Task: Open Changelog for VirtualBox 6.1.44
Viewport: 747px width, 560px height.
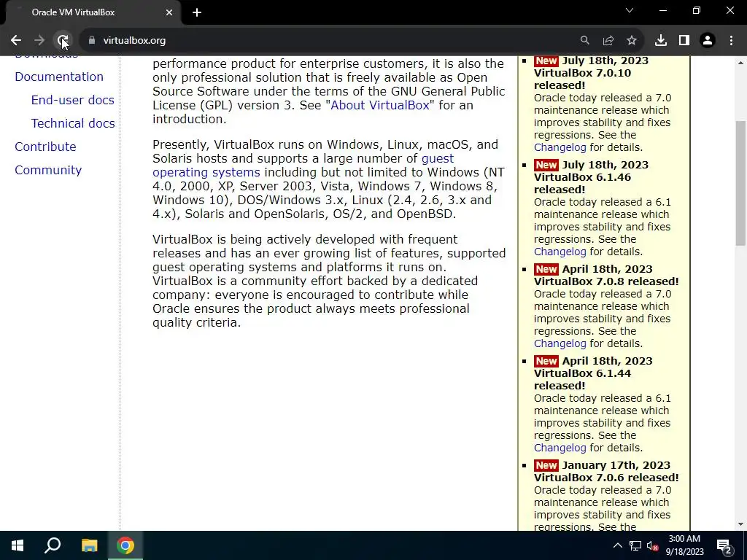Action: tap(560, 448)
